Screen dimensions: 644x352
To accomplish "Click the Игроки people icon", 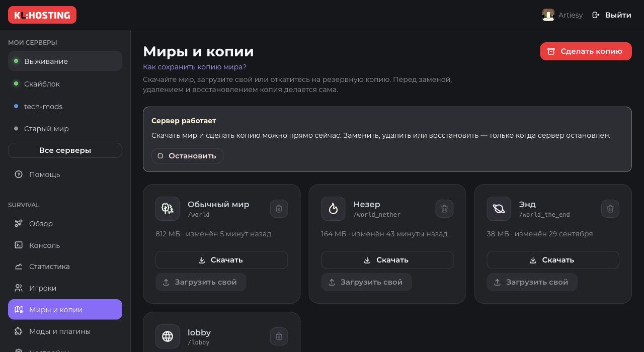I will (19, 288).
